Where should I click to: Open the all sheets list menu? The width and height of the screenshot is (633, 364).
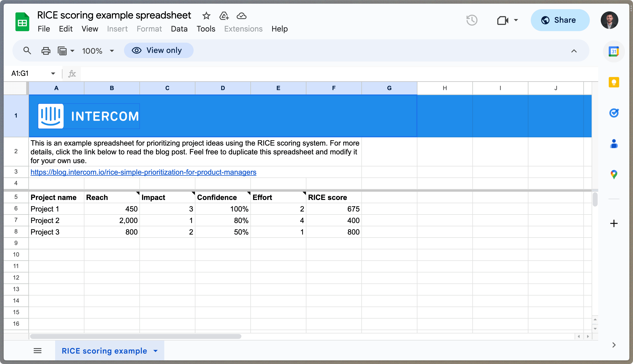tap(38, 350)
